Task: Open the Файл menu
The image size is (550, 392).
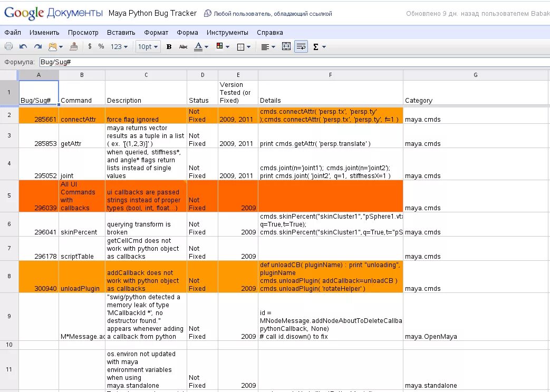Action: (13, 33)
